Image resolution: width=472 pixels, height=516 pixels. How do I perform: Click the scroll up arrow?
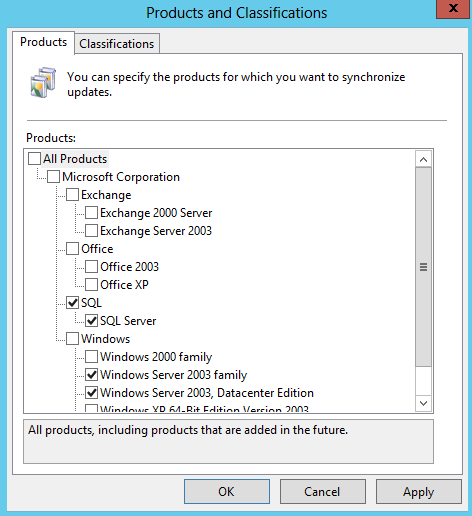(423, 159)
